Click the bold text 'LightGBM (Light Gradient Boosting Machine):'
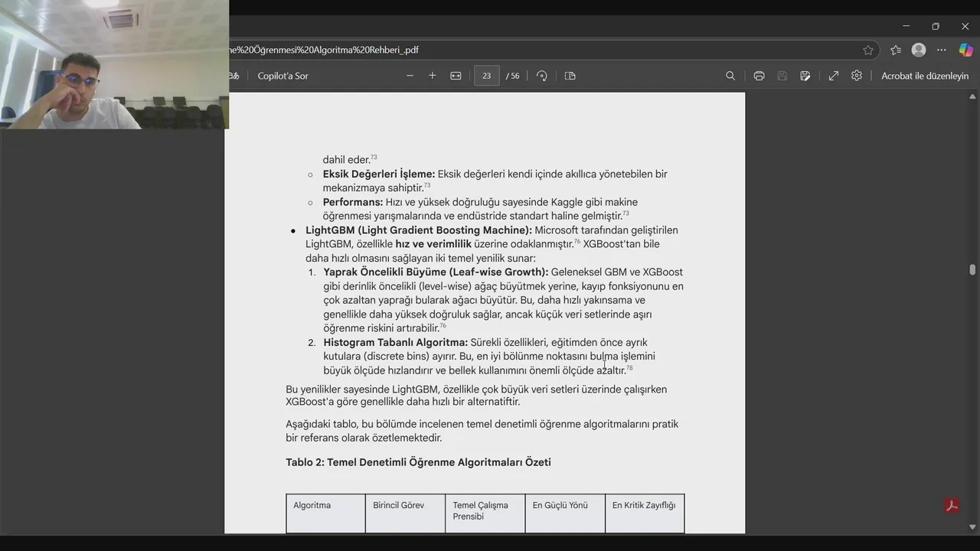The width and height of the screenshot is (980, 551). [x=419, y=230]
